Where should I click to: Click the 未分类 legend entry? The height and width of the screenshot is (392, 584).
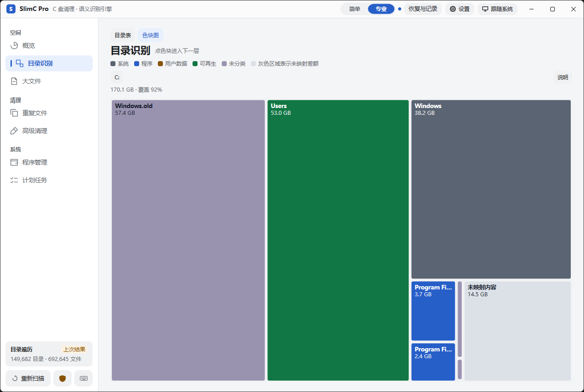(234, 64)
